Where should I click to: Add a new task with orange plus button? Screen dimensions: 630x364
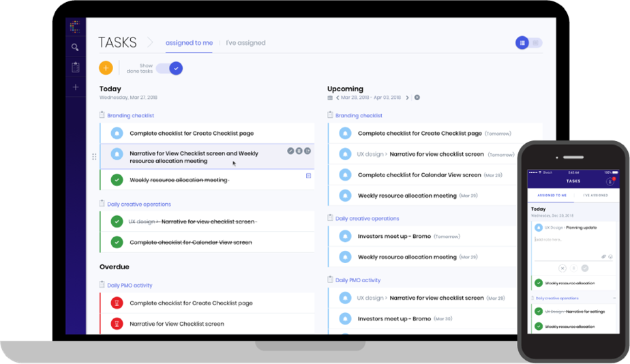[x=106, y=68]
